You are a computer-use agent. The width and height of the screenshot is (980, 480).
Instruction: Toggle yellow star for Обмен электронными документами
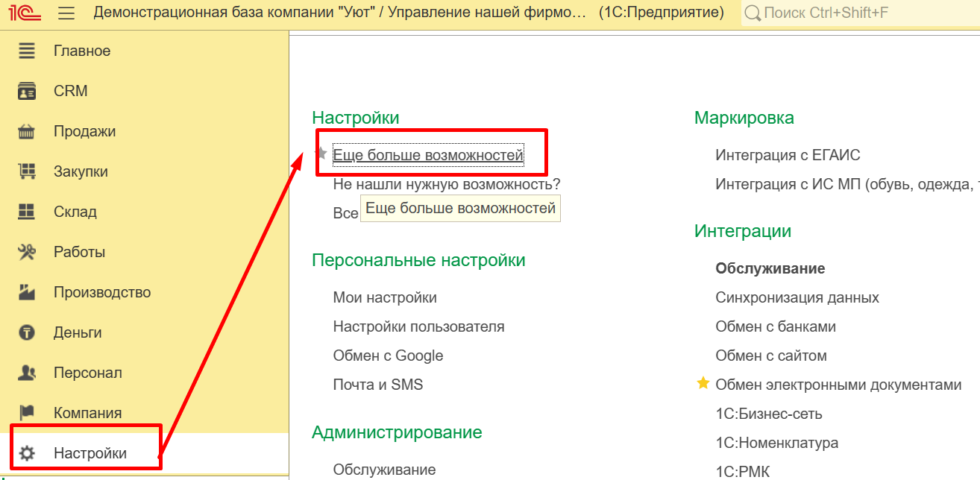703,384
